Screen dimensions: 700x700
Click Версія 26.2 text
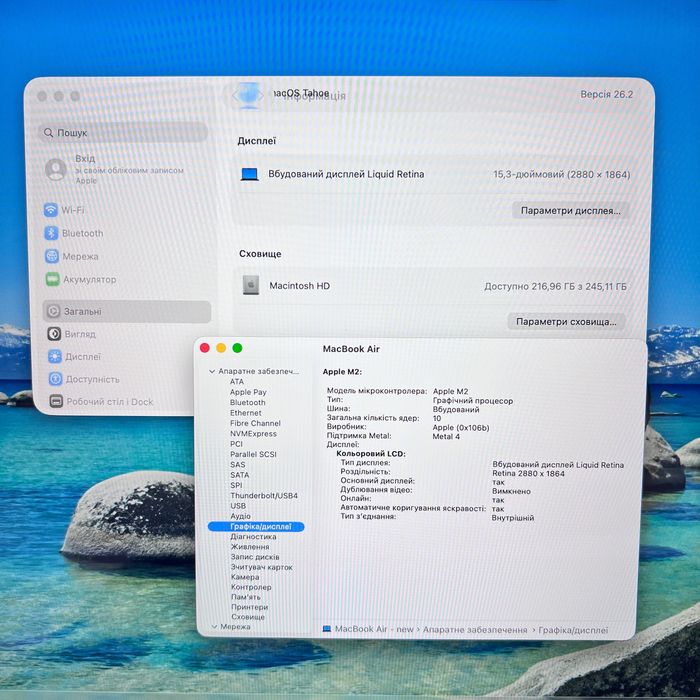pos(606,95)
